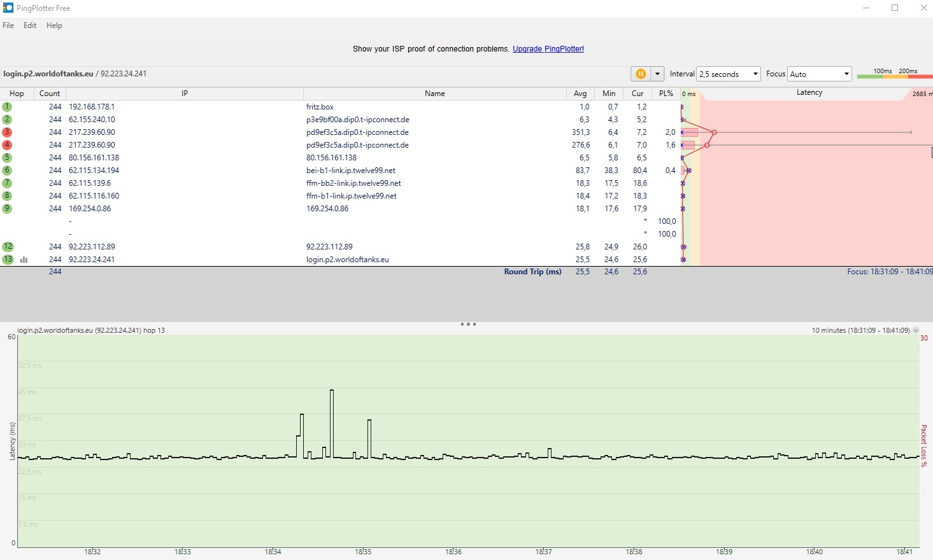Open the Focus dropdown set to Auto
Viewport: 933px width, 560px height.
[820, 74]
